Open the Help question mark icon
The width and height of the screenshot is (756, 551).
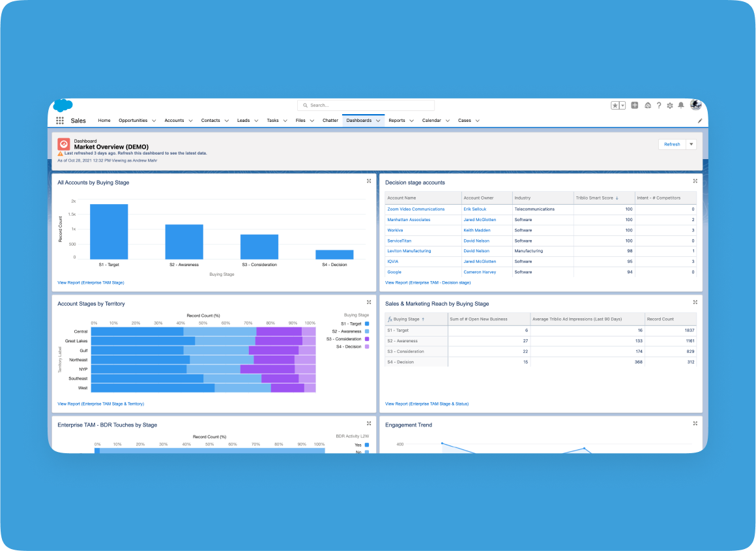click(659, 105)
